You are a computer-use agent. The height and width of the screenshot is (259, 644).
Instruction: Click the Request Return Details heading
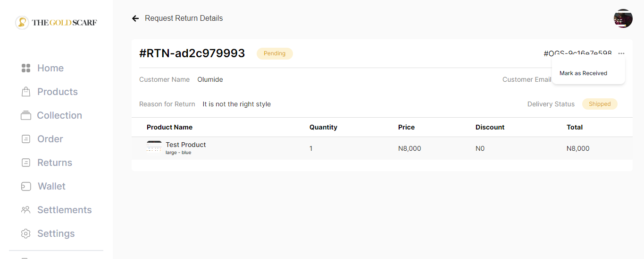(184, 18)
